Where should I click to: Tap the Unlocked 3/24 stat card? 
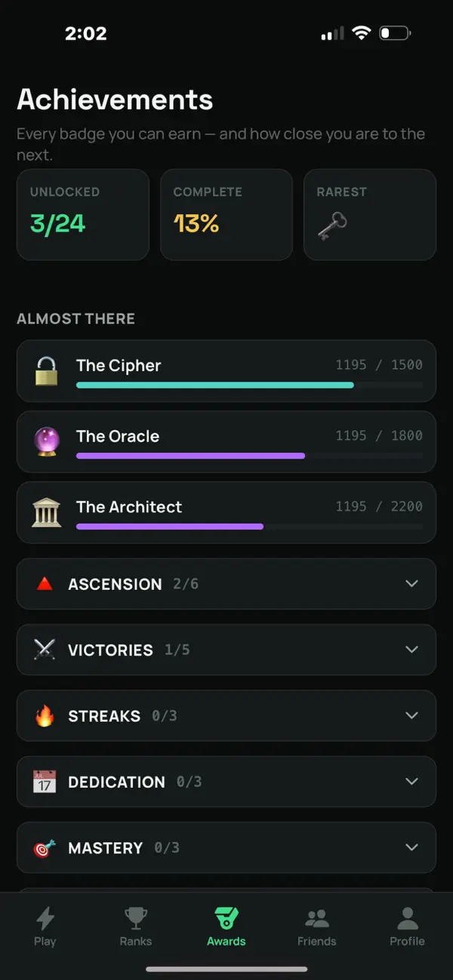point(83,215)
